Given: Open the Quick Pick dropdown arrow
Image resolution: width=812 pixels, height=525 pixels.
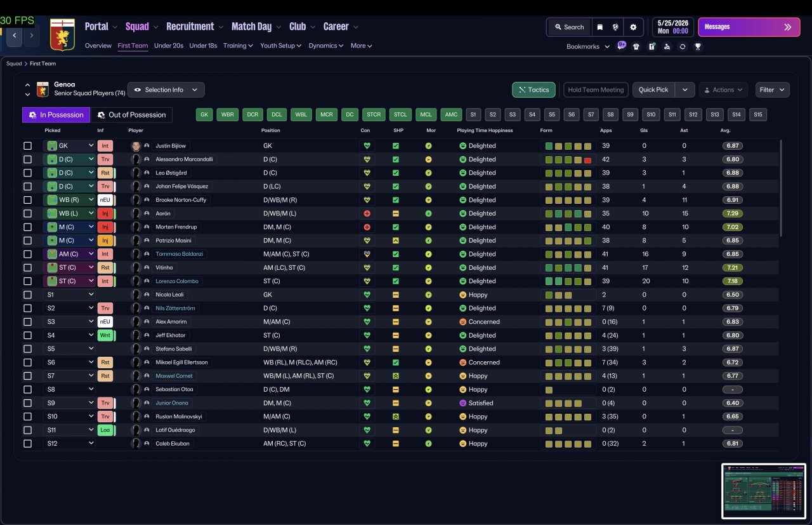Looking at the screenshot, I should (x=684, y=90).
